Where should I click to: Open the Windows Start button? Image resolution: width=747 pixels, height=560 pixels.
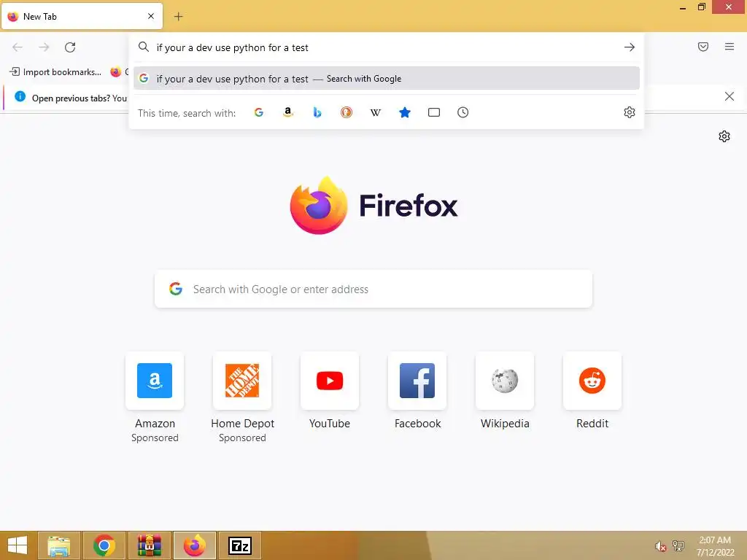18,545
